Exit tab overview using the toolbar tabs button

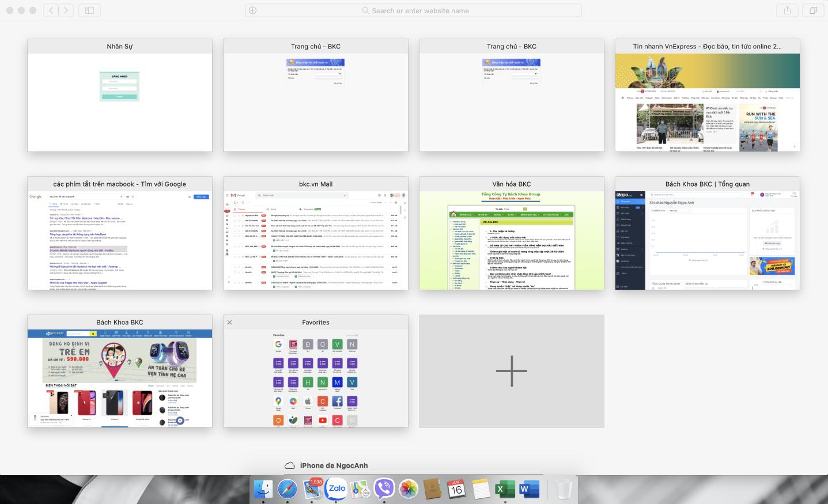813,10
